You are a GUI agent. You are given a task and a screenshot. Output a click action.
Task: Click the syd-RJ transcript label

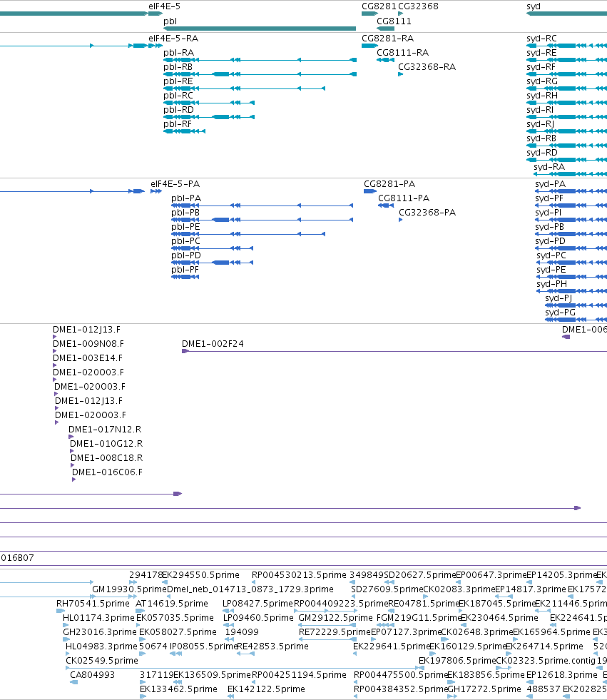coord(541,124)
